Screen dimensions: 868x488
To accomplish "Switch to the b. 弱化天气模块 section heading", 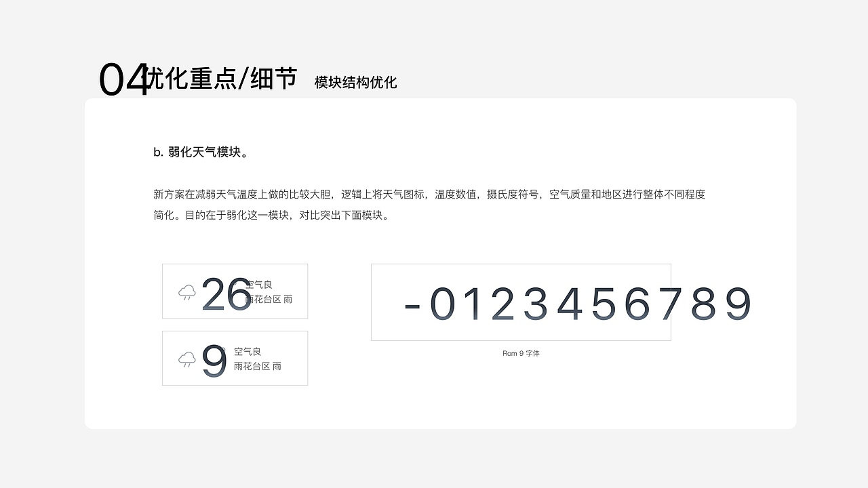I will tap(201, 152).
